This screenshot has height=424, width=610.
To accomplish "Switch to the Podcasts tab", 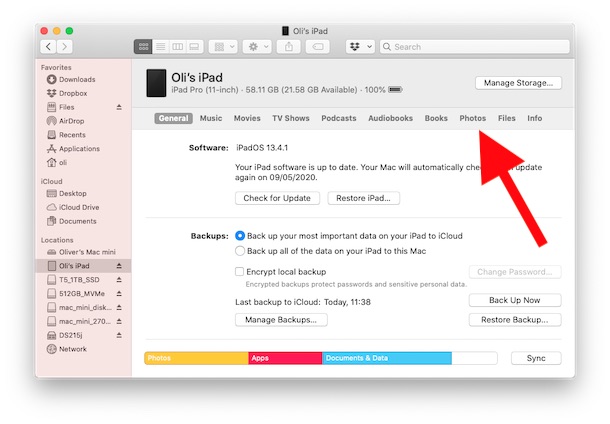I will pyautogui.click(x=339, y=118).
